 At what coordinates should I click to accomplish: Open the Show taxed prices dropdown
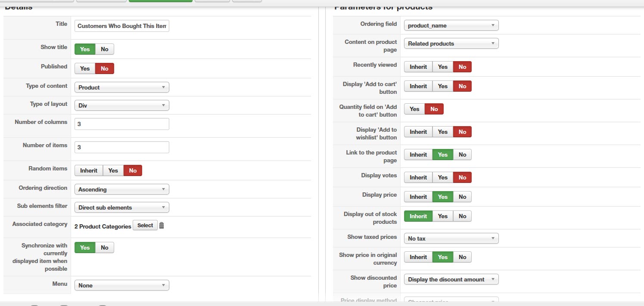click(x=451, y=238)
